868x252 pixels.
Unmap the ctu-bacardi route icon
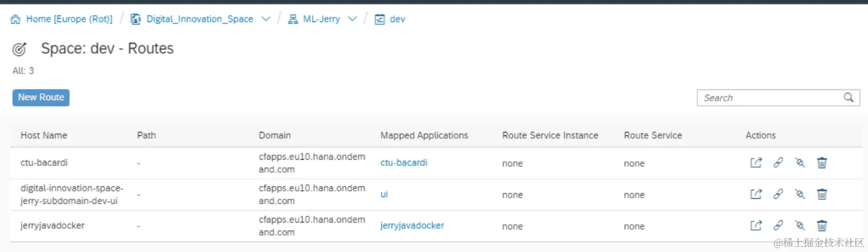[x=800, y=163]
